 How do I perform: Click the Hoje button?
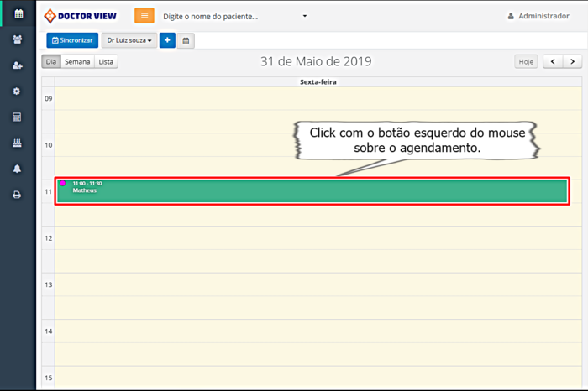click(526, 62)
